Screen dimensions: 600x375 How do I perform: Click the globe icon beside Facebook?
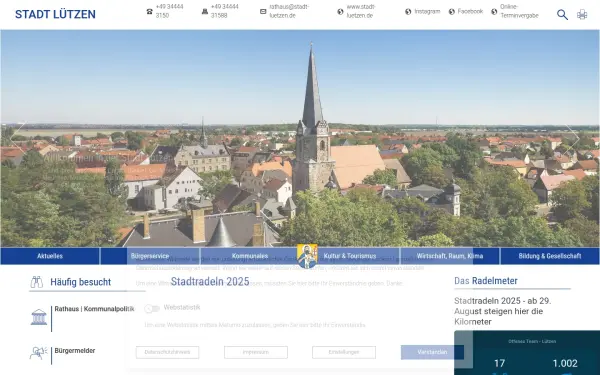coord(452,11)
